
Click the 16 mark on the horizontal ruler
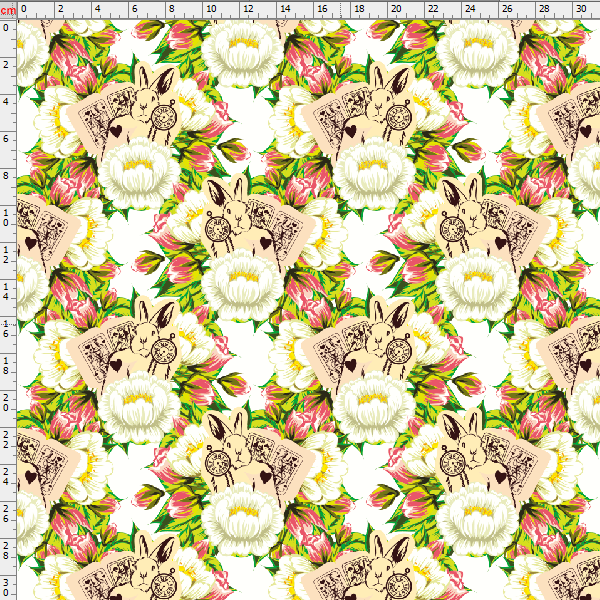coord(322,8)
